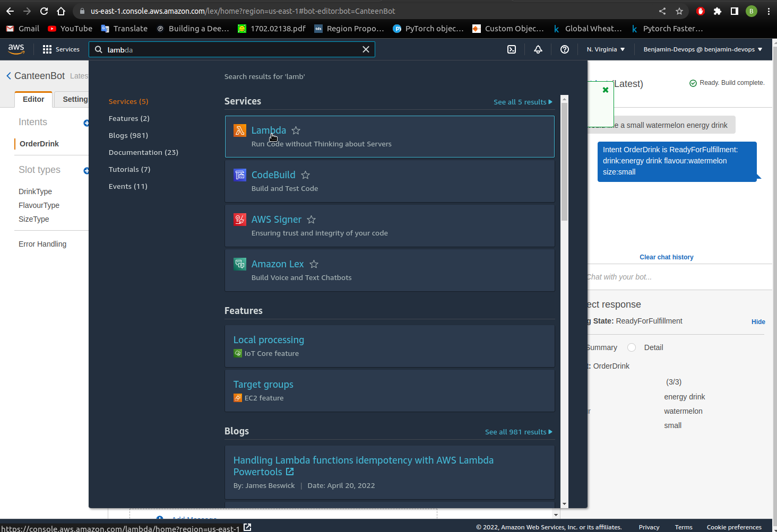Viewport: 777px width, 532px height.
Task: Close the green popup with X
Action: pyautogui.click(x=606, y=90)
